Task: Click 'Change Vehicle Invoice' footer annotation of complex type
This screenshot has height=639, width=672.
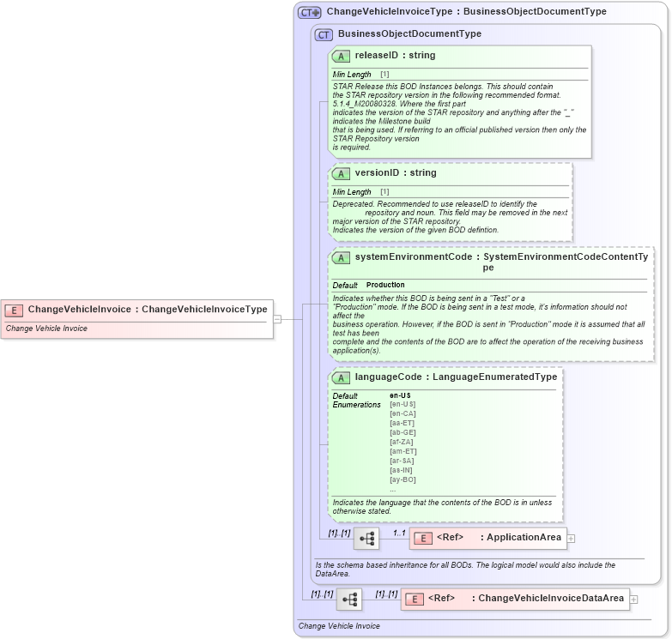Action: pyautogui.click(x=339, y=626)
